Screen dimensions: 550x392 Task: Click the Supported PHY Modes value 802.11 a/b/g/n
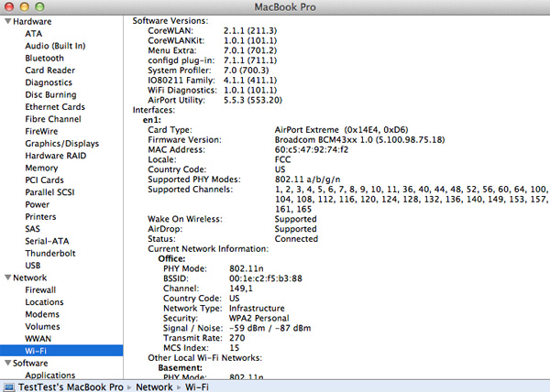307,180
